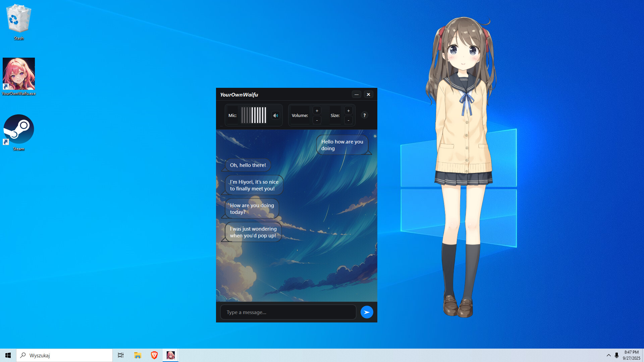Image resolution: width=644 pixels, height=362 pixels.
Task: Click the microphone icon in the system tray
Action: 616,355
